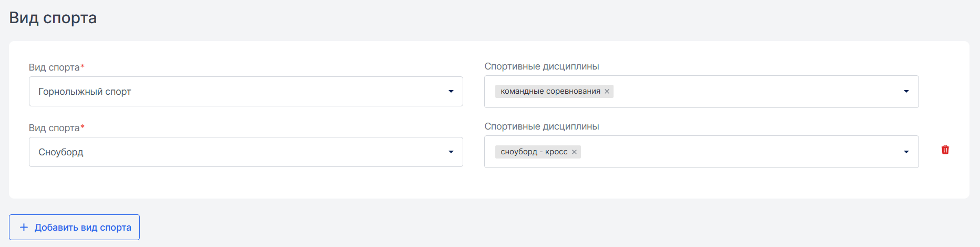The height and width of the screenshot is (247, 980).
Task: Click the Вид спорта page heading
Action: [x=53, y=18]
